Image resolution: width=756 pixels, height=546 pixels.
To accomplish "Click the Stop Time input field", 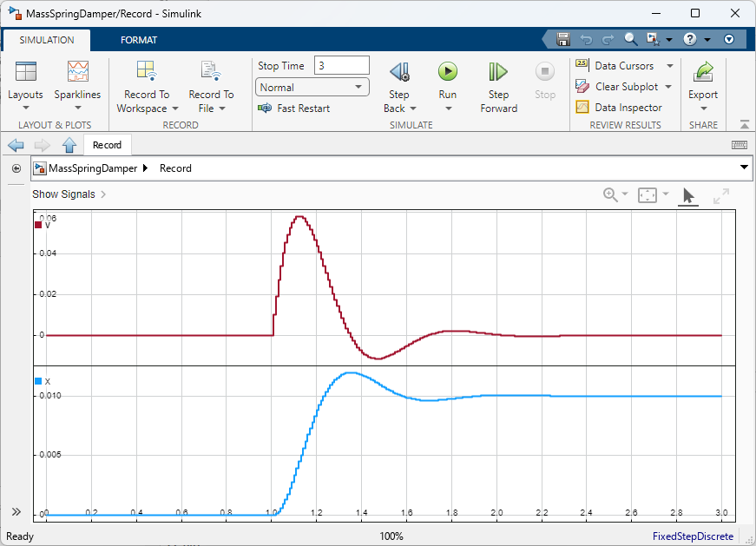I will pyautogui.click(x=342, y=66).
